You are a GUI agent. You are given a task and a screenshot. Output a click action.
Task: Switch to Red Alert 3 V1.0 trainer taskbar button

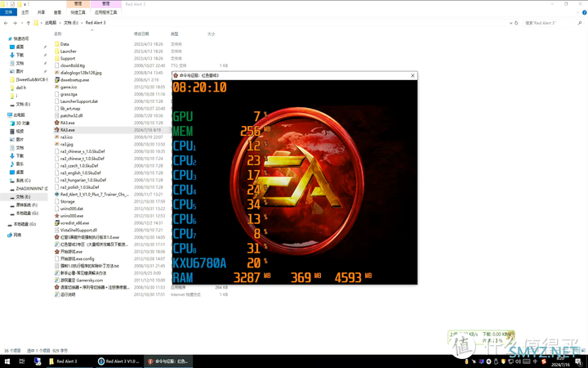[119, 361]
